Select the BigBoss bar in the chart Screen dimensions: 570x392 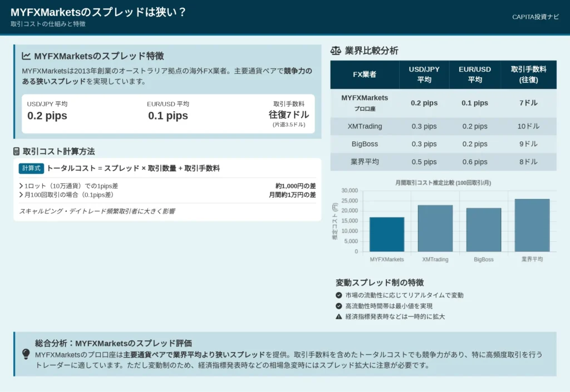(484, 230)
